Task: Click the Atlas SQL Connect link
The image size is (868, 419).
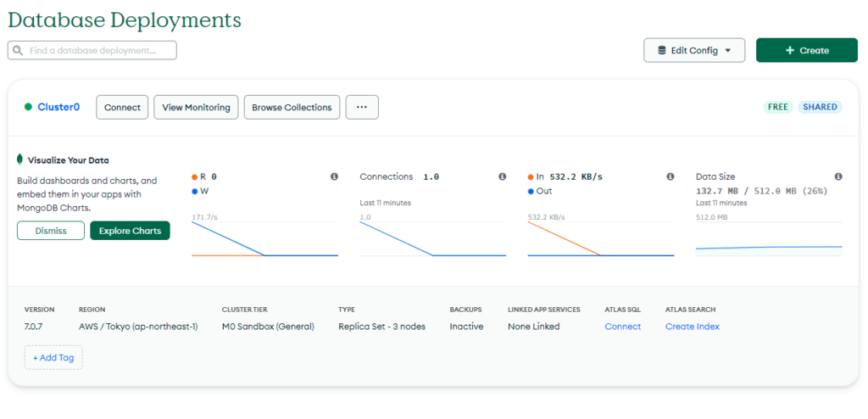Action: pyautogui.click(x=623, y=327)
